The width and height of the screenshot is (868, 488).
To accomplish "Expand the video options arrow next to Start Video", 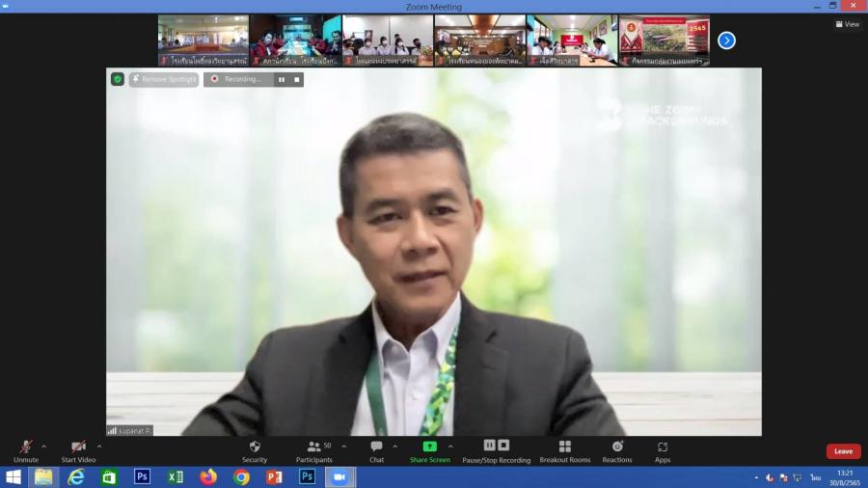I will 99,447.
